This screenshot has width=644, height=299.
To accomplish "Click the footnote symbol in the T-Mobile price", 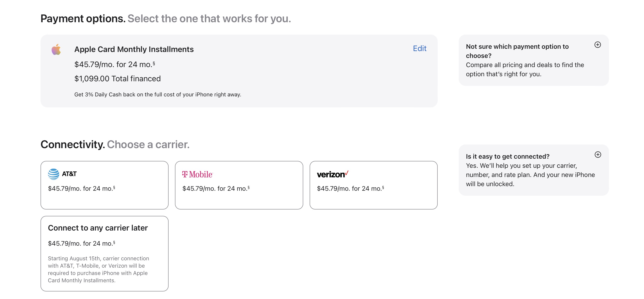I will (248, 187).
